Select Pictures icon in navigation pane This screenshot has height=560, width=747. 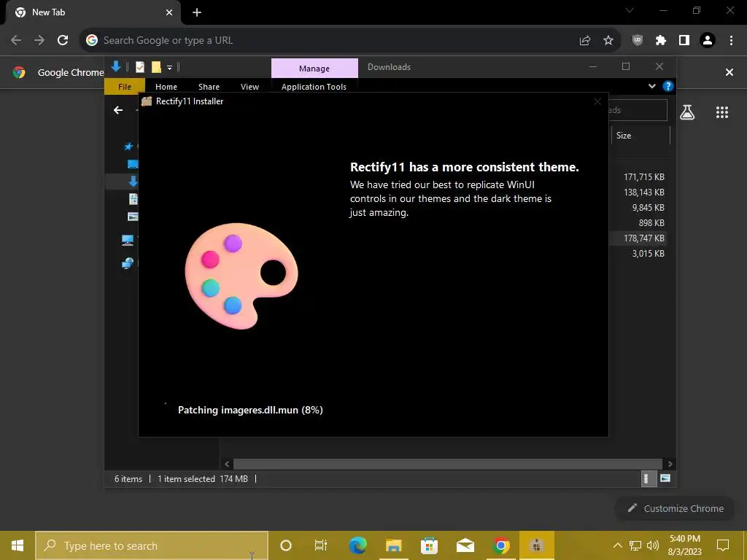133,217
